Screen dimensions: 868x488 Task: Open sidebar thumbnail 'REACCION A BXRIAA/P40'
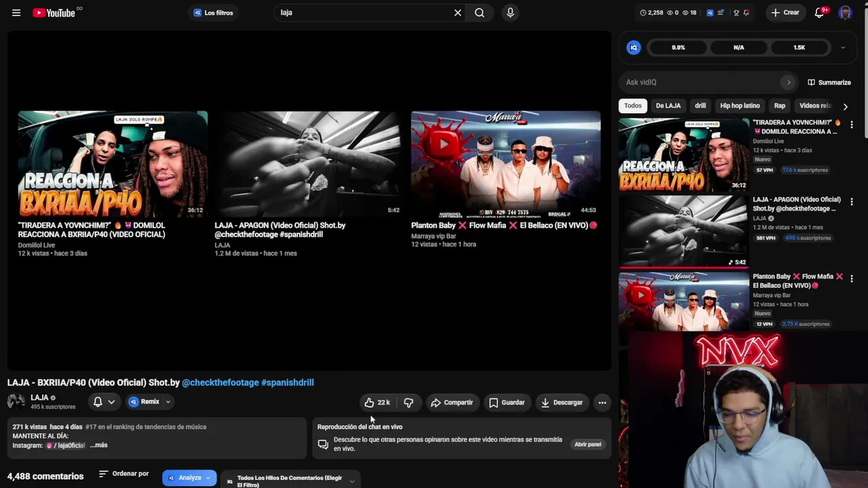tap(684, 155)
